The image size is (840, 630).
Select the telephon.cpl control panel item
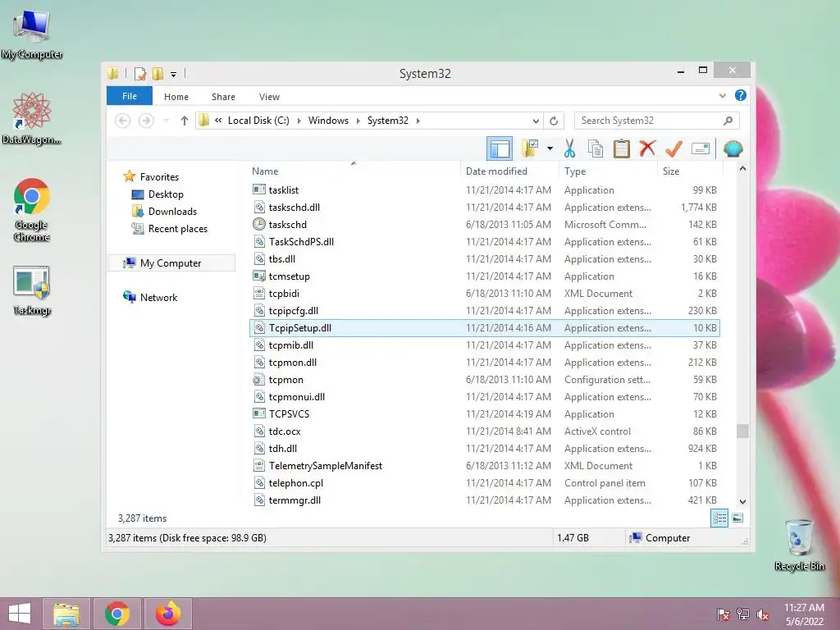[x=484, y=482]
